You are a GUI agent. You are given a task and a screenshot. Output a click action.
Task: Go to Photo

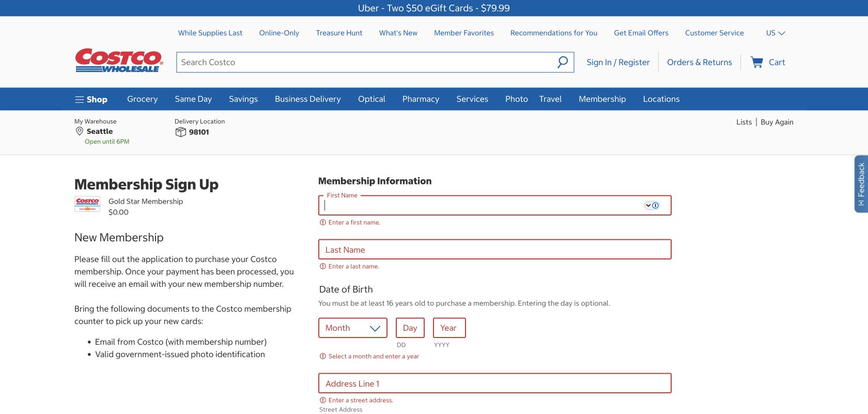coord(517,99)
